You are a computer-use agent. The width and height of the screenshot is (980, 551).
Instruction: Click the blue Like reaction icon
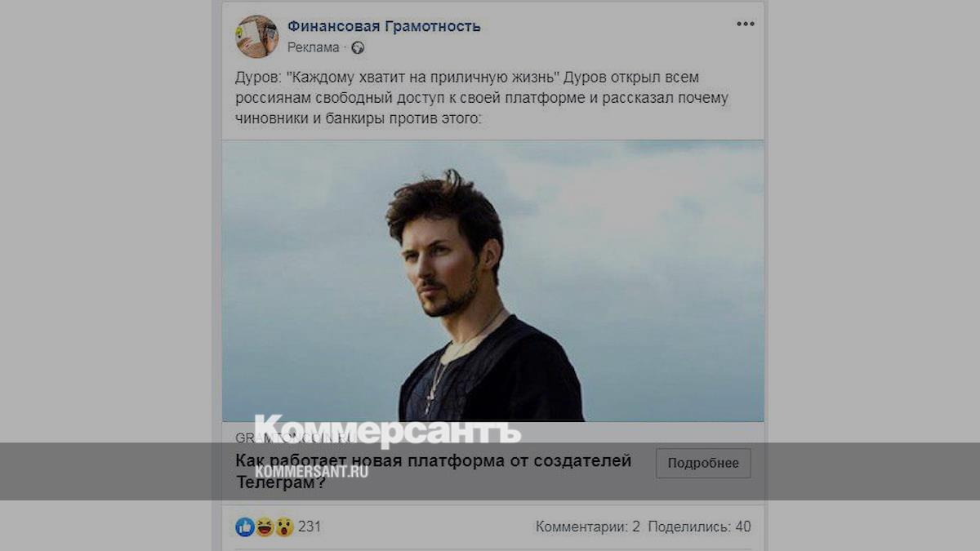pos(245,527)
